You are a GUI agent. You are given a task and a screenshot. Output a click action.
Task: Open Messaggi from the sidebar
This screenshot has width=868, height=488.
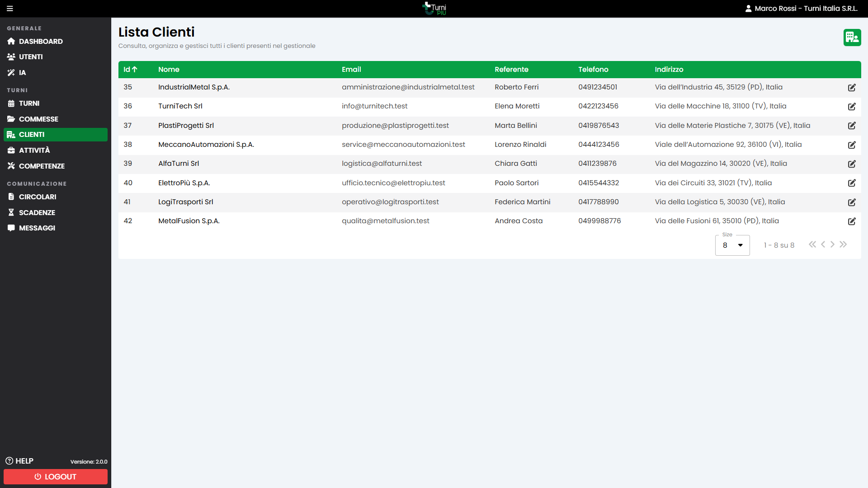point(56,228)
